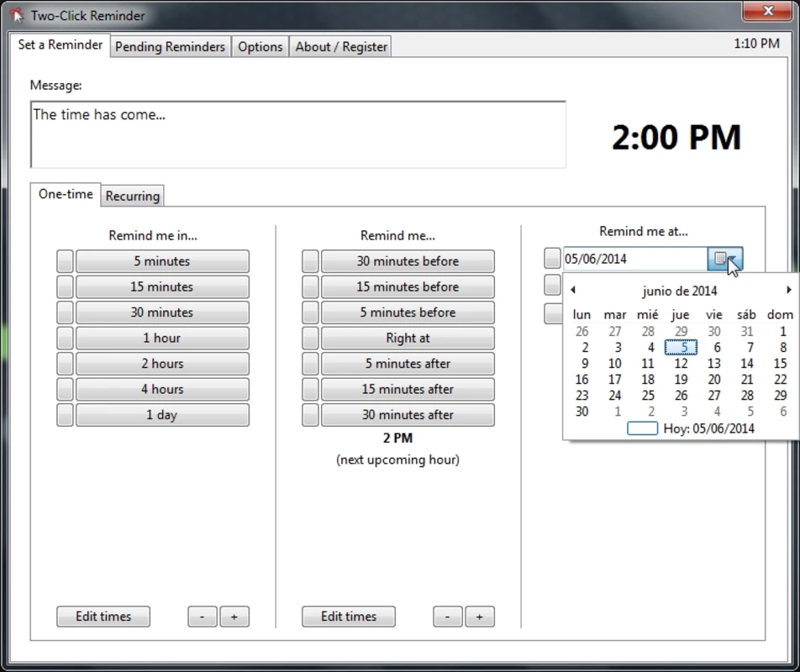Open the calendar dropdown on the date field
Viewport: 800px width, 672px height.
pos(725,259)
